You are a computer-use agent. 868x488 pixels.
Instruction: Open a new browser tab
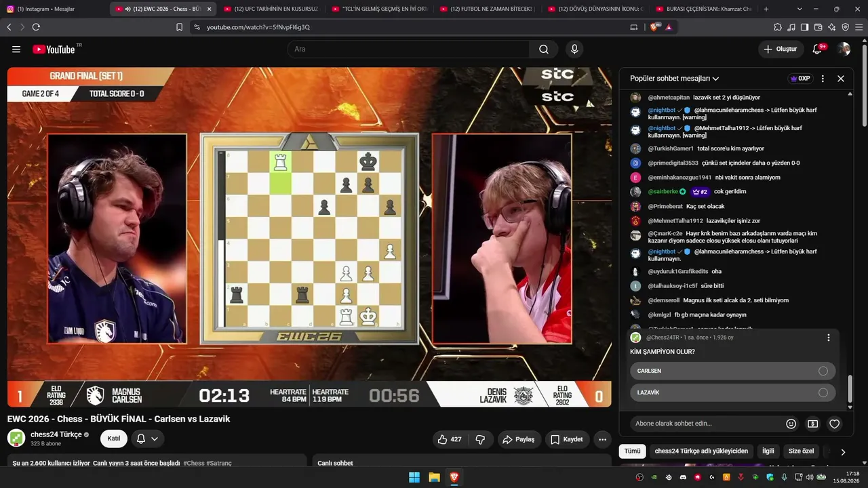pos(766,9)
